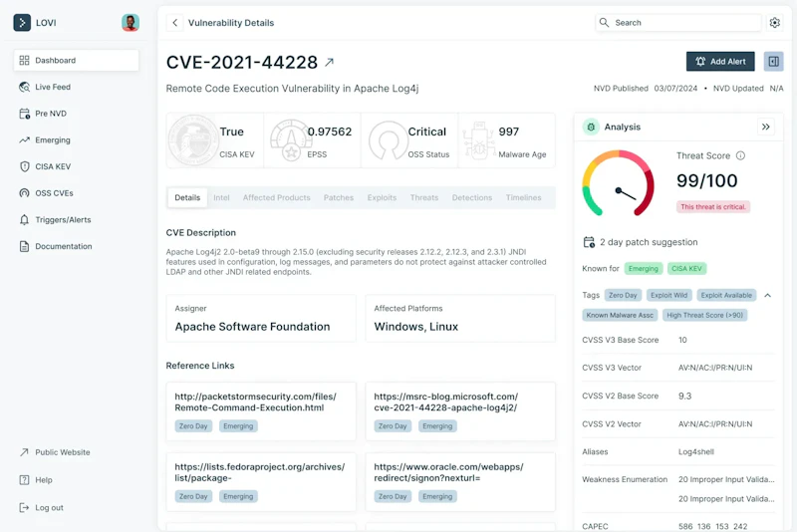The height and width of the screenshot is (532, 797).
Task: Click the green CISA KEV known-for badge
Action: pyautogui.click(x=686, y=269)
